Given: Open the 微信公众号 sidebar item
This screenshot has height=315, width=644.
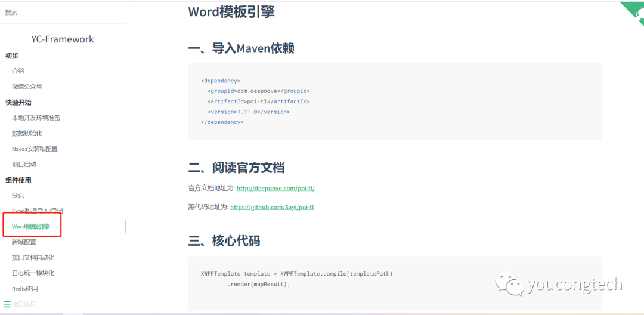Looking at the screenshot, I should pyautogui.click(x=27, y=87).
